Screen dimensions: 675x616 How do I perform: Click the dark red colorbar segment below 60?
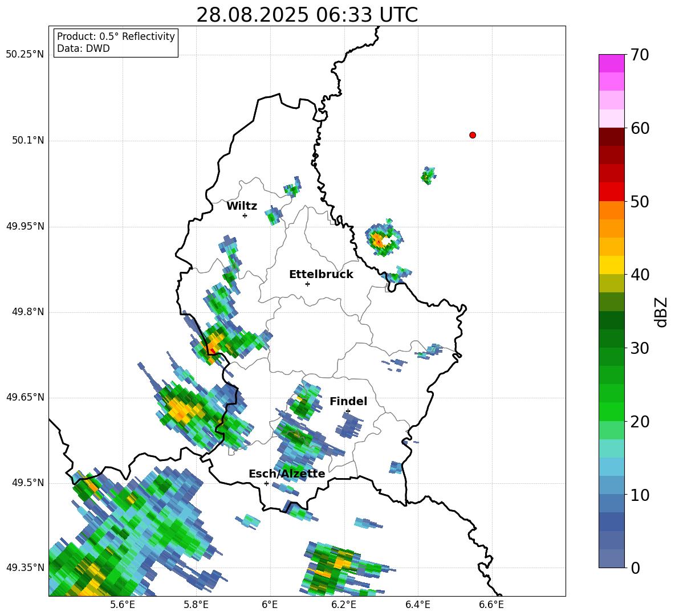(611, 137)
